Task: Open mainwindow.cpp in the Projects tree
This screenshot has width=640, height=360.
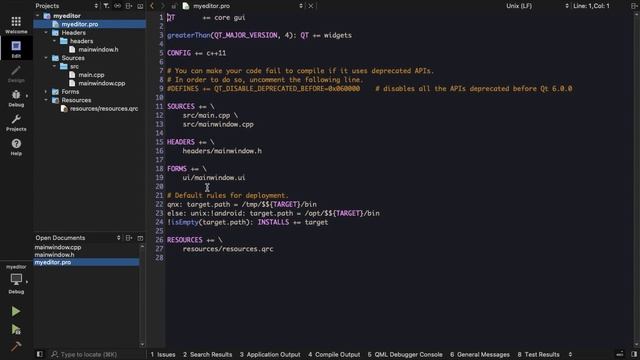Action: click(x=102, y=83)
